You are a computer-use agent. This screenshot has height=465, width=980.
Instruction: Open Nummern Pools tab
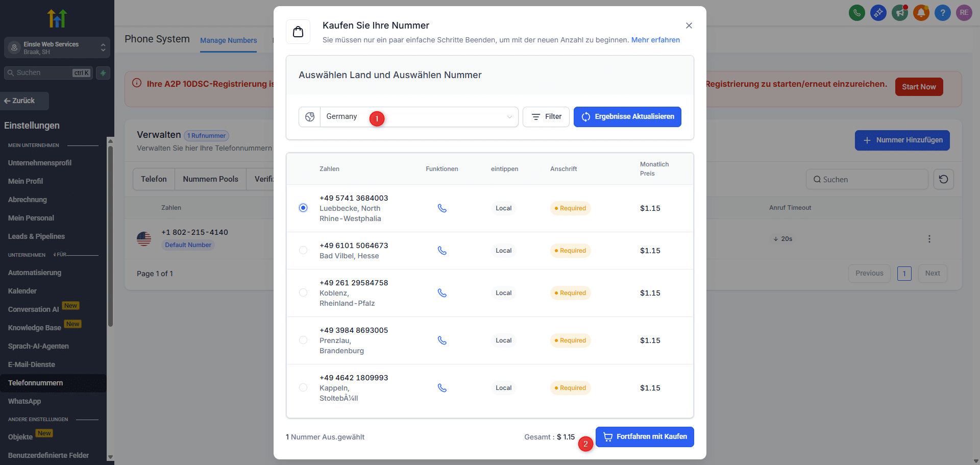tap(210, 179)
